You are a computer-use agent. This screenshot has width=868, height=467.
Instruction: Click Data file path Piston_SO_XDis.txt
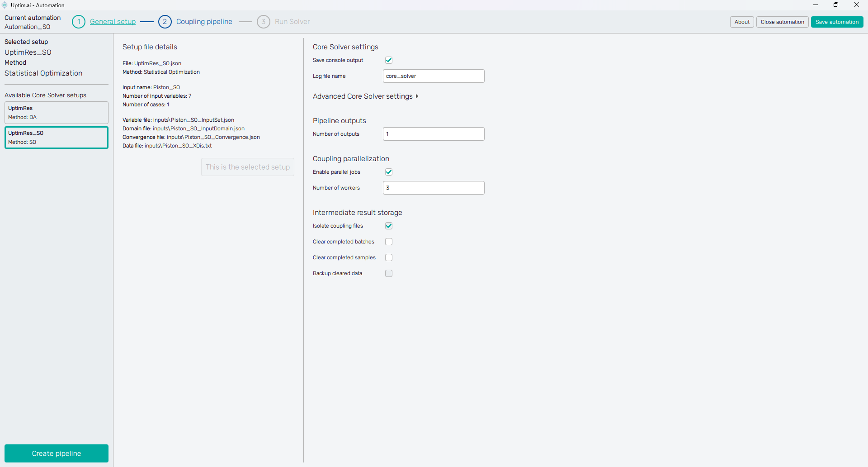178,146
